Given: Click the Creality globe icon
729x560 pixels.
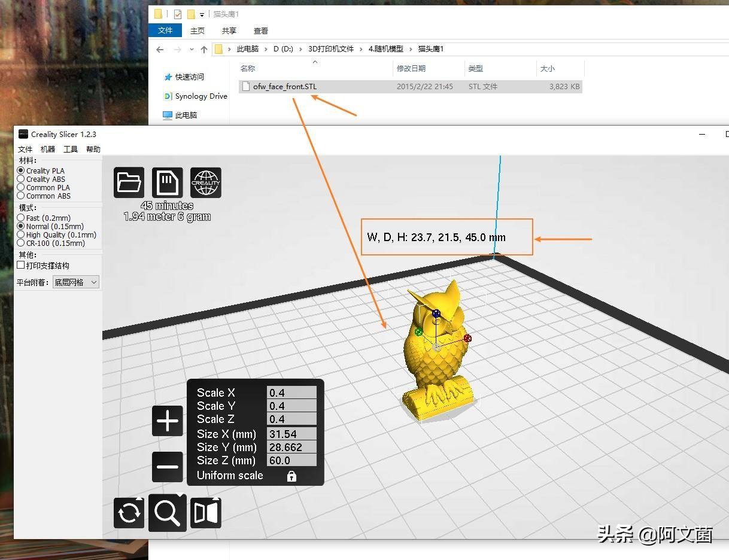Looking at the screenshot, I should pos(205,182).
